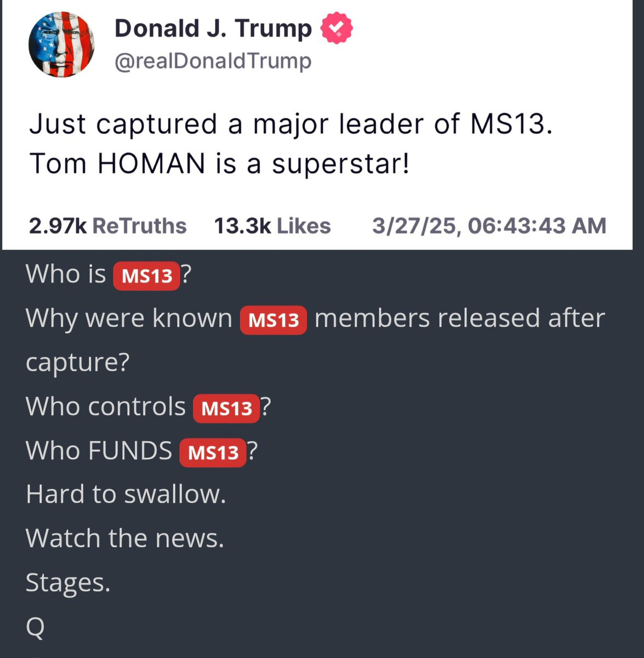Screen dimensions: 644x658
Task: Click the "Q" signature
Action: [x=35, y=627]
